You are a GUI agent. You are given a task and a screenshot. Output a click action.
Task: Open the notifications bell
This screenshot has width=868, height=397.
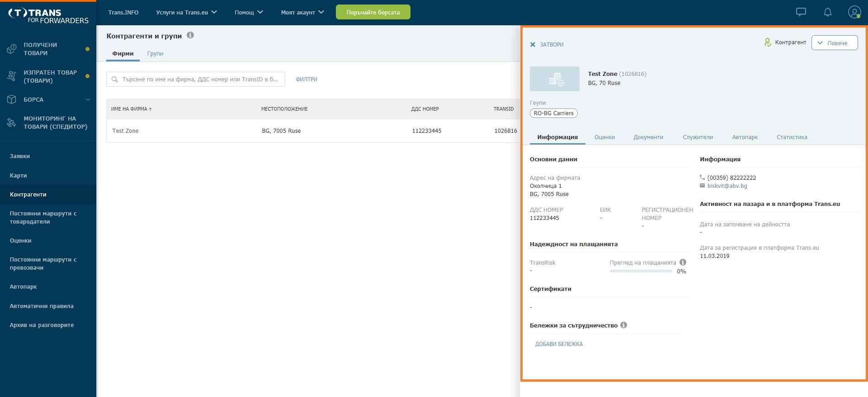828,12
